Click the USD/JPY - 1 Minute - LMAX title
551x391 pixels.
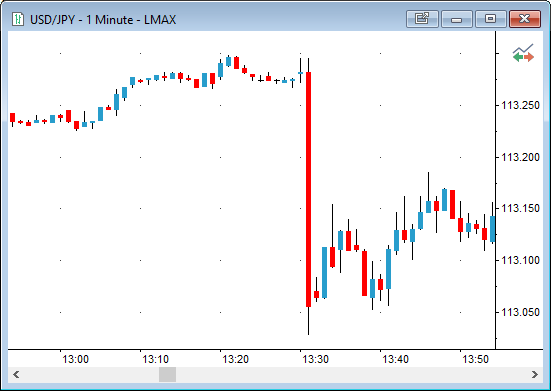point(103,20)
